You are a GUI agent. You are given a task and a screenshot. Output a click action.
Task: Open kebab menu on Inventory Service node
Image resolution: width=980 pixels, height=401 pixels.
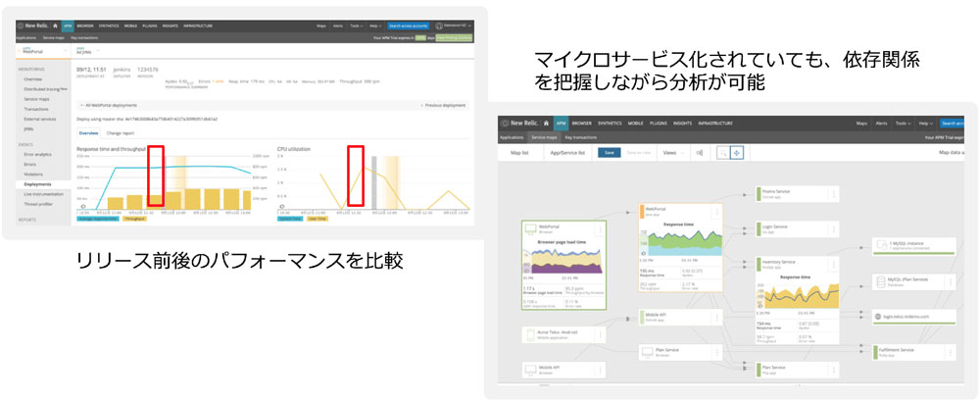click(x=832, y=265)
